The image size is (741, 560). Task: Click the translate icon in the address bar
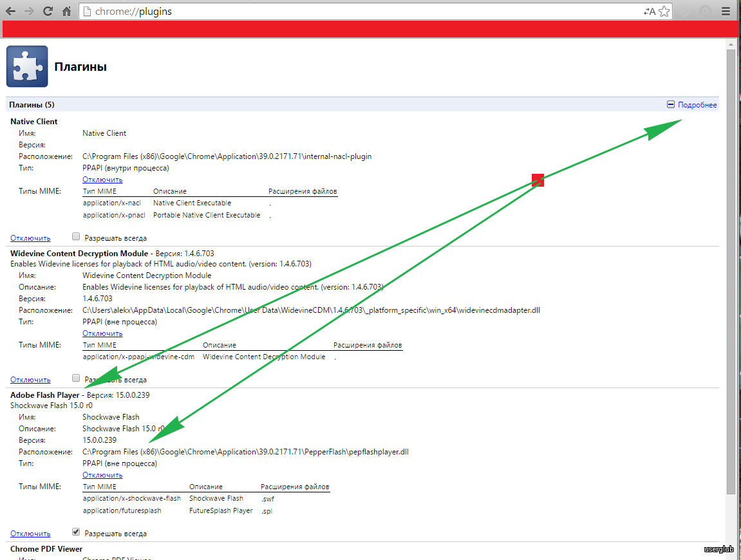click(650, 12)
